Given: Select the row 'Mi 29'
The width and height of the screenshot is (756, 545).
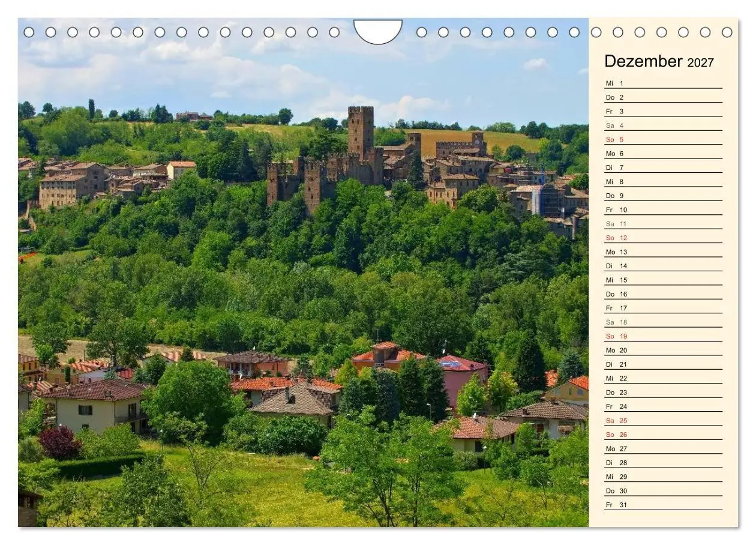Looking at the screenshot, I should pos(663,477).
